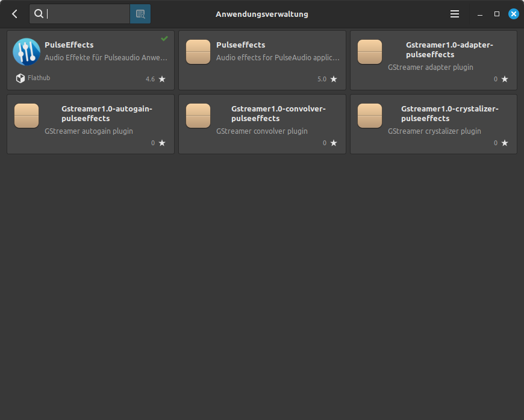Select Gstreamer1.0-convolver-pulseeffects title
Viewport: 524px width, 420px height.
tap(278, 113)
